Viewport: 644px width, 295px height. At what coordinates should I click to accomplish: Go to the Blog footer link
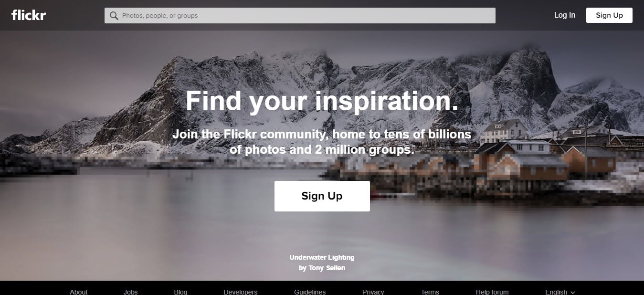point(180,292)
